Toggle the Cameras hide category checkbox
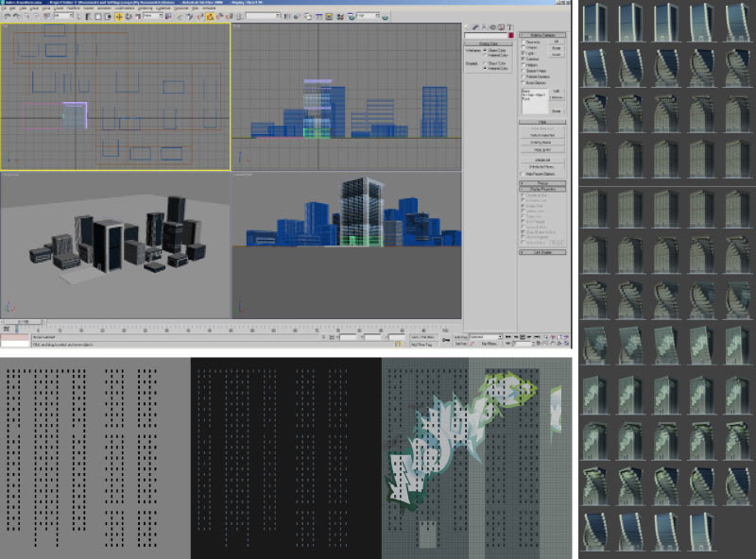Viewport: 756px width, 559px height. click(524, 59)
